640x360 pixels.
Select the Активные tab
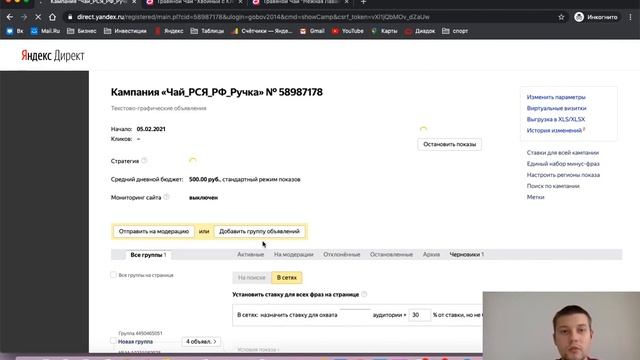(x=250, y=254)
